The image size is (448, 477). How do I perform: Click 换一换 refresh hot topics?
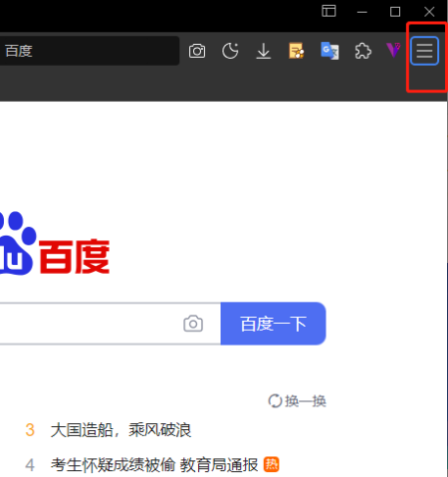[297, 401]
